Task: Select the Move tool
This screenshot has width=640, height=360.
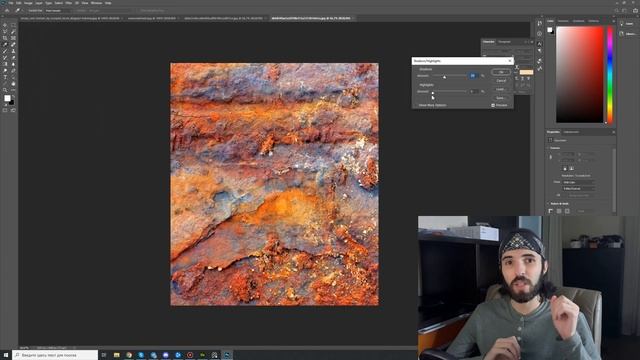Action: tap(5, 25)
